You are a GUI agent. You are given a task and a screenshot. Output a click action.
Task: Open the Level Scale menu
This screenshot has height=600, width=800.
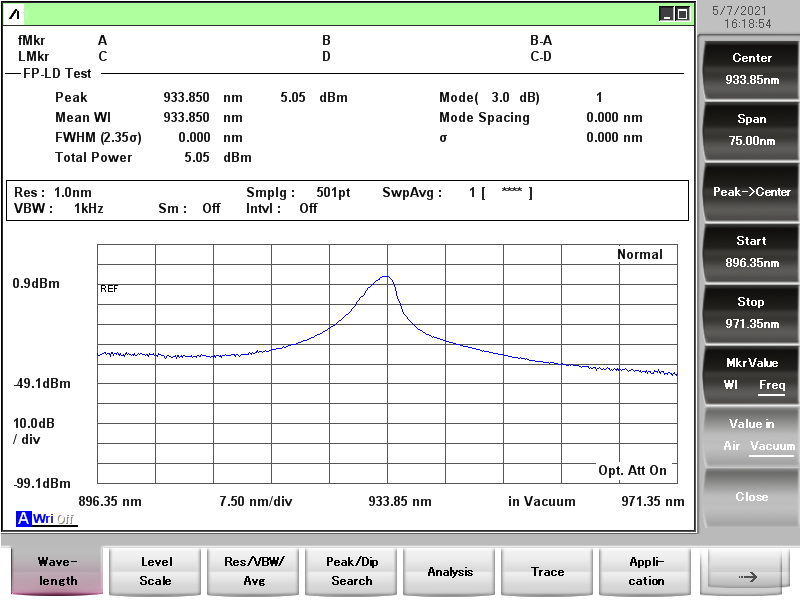tap(155, 572)
